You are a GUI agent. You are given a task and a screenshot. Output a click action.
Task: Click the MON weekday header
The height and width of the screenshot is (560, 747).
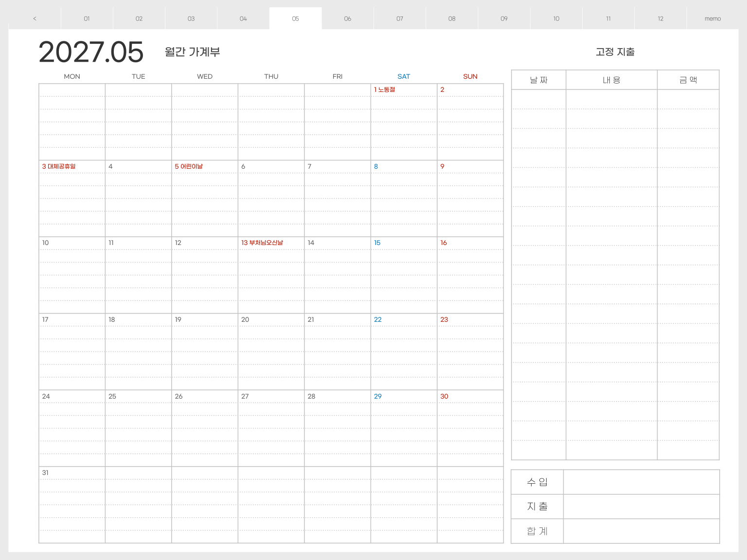click(x=72, y=76)
